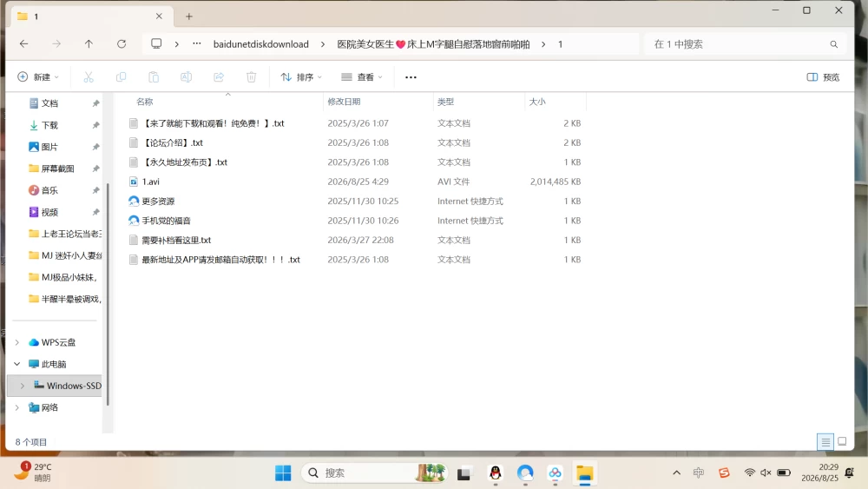Open the Windows Start menu
868x489 pixels.
[x=283, y=473]
